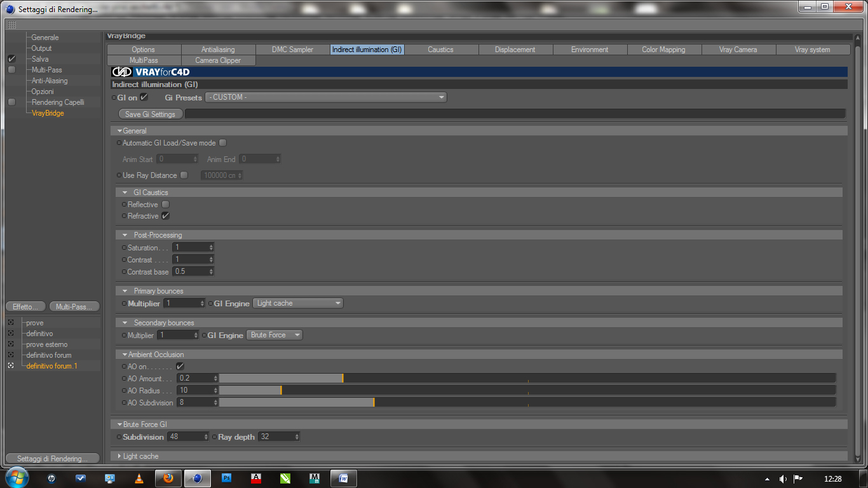
Task: Open Primary bounces GI Engine dropdown
Action: pyautogui.click(x=298, y=303)
